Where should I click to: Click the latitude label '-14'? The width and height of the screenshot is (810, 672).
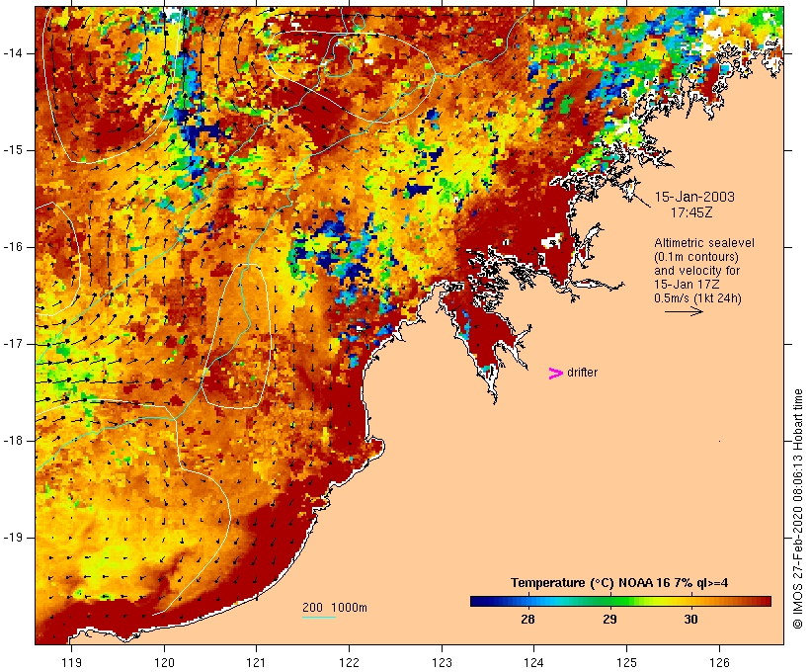(x=13, y=53)
